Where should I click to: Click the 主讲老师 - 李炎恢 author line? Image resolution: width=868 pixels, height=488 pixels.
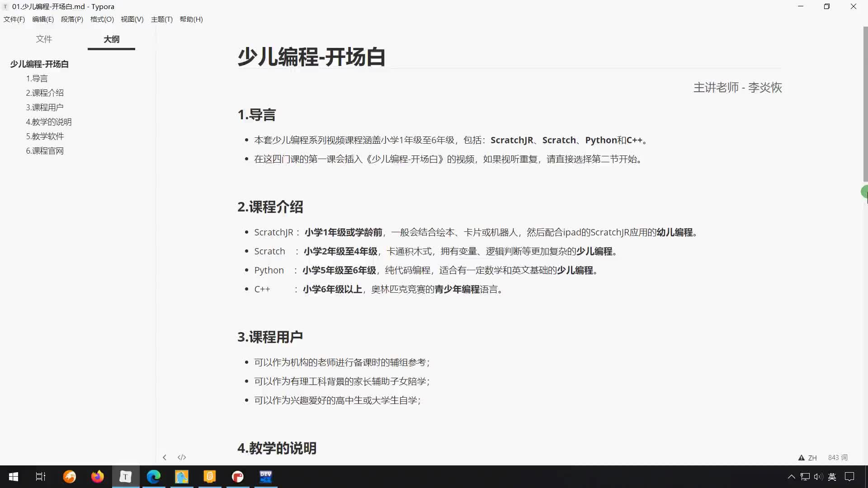coord(737,87)
